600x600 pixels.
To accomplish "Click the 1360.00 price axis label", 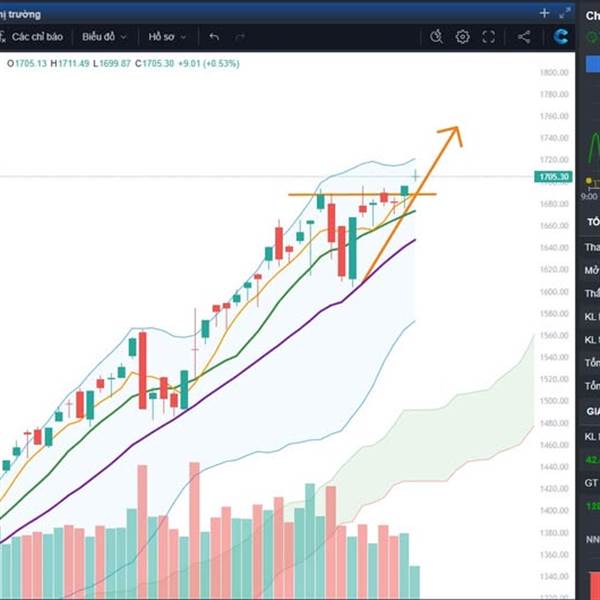I will pos(554,554).
